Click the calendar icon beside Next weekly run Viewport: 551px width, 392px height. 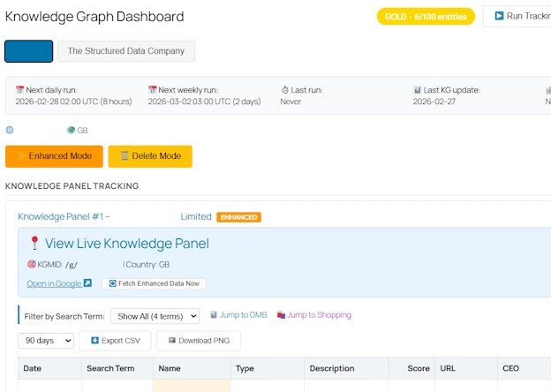(152, 90)
